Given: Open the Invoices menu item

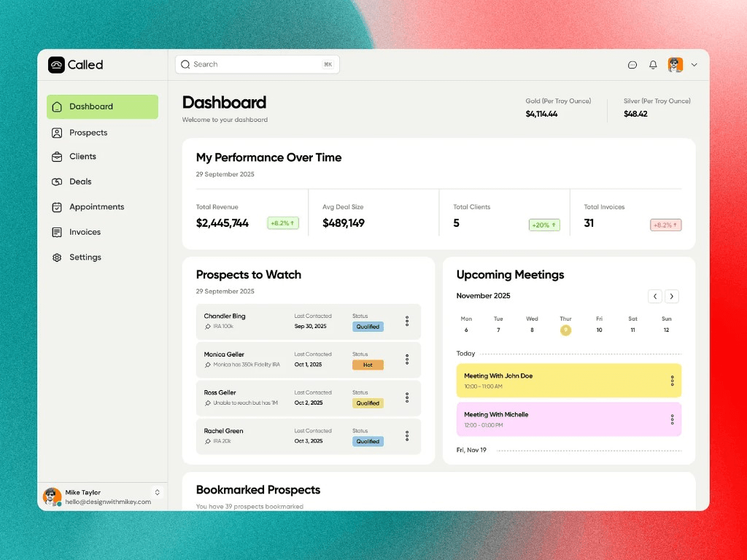Looking at the screenshot, I should (x=102, y=233).
